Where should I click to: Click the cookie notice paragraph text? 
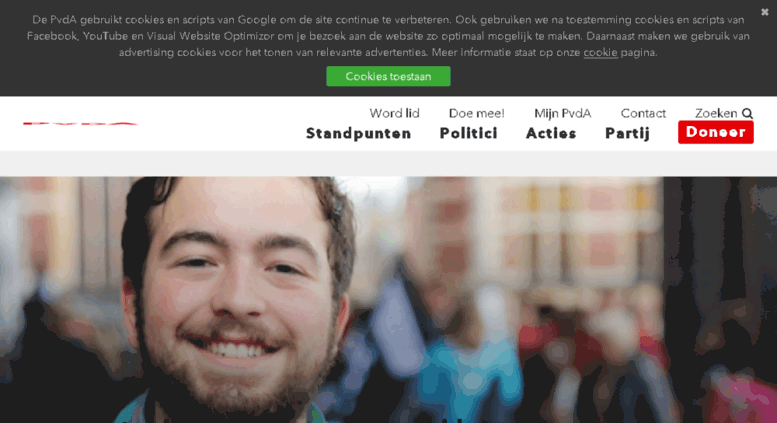tap(388, 36)
